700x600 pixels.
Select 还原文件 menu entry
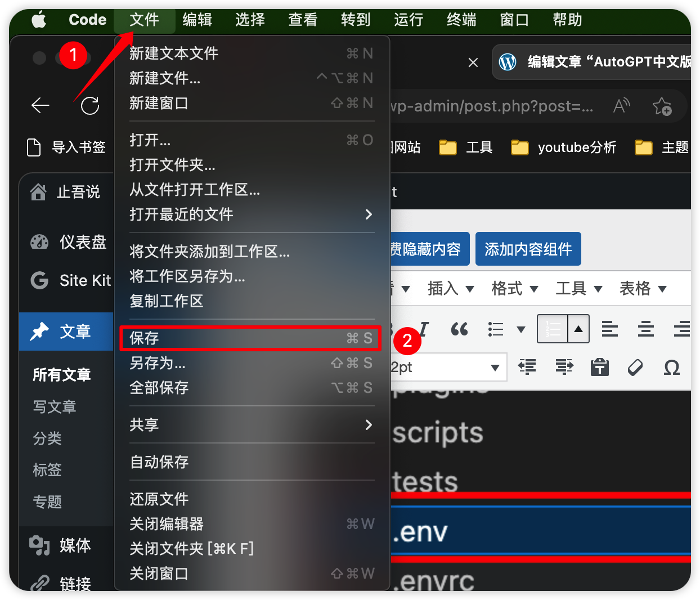[252, 499]
